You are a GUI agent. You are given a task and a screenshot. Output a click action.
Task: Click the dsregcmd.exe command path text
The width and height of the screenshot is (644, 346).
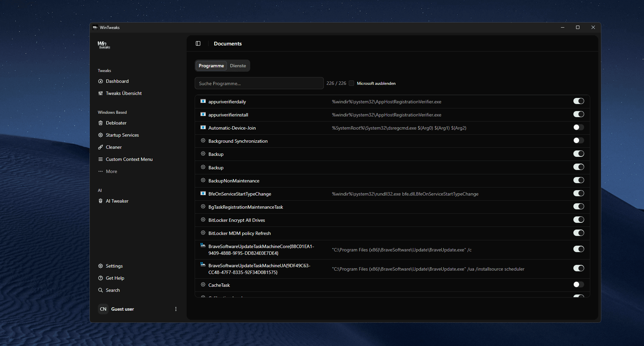pyautogui.click(x=399, y=128)
